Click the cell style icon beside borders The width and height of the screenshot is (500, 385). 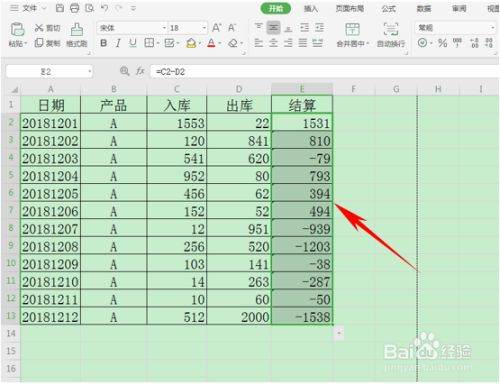click(169, 43)
